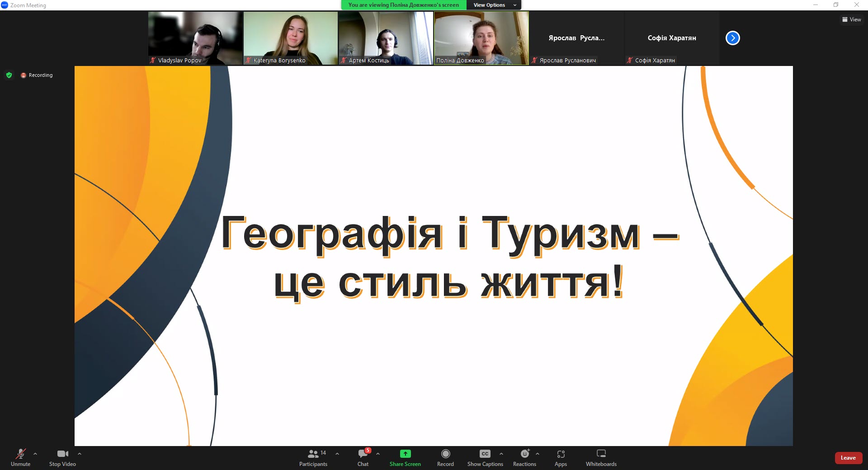
Task: Open the View layout menu
Action: [851, 19]
